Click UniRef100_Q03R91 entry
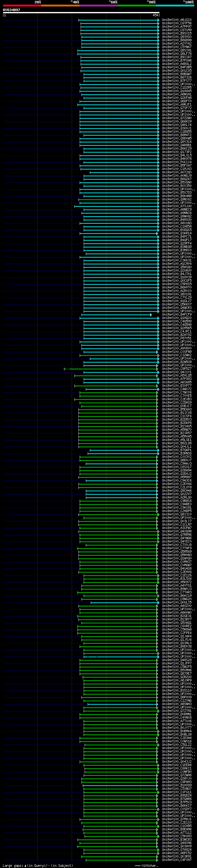 [177, 857]
